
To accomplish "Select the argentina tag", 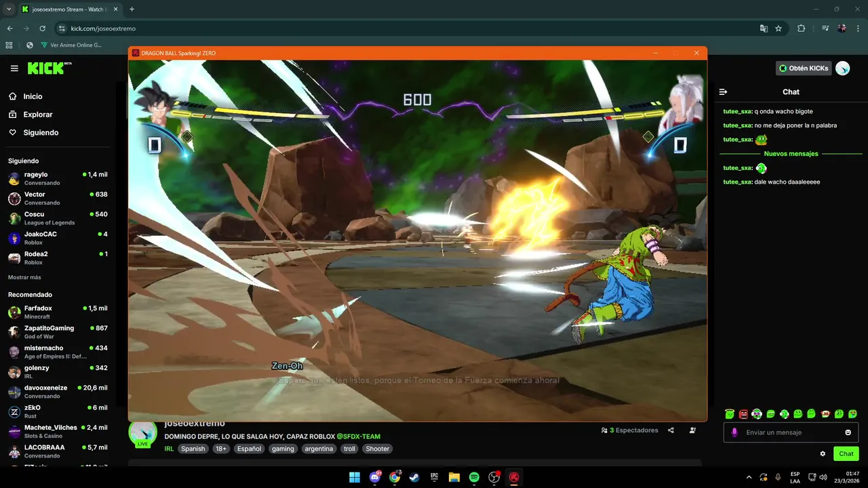I will (319, 449).
